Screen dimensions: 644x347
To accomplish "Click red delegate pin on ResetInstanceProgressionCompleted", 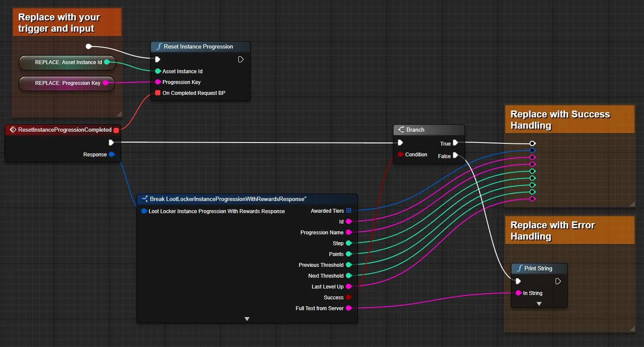I will coord(116,130).
